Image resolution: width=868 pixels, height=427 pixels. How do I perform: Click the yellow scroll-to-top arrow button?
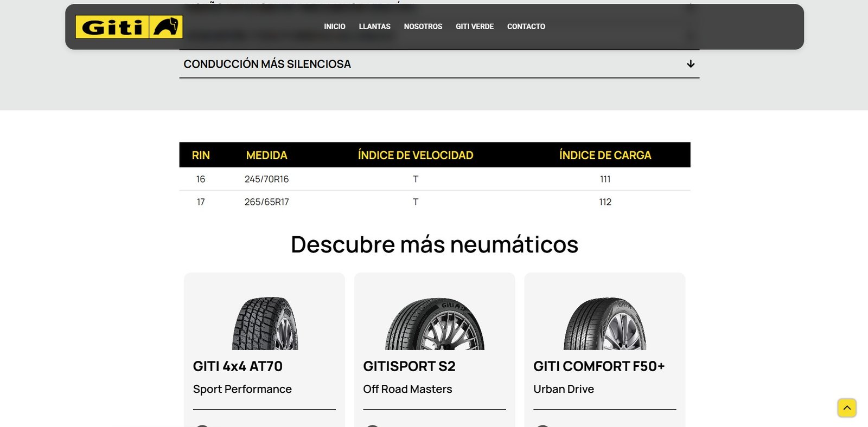(847, 408)
